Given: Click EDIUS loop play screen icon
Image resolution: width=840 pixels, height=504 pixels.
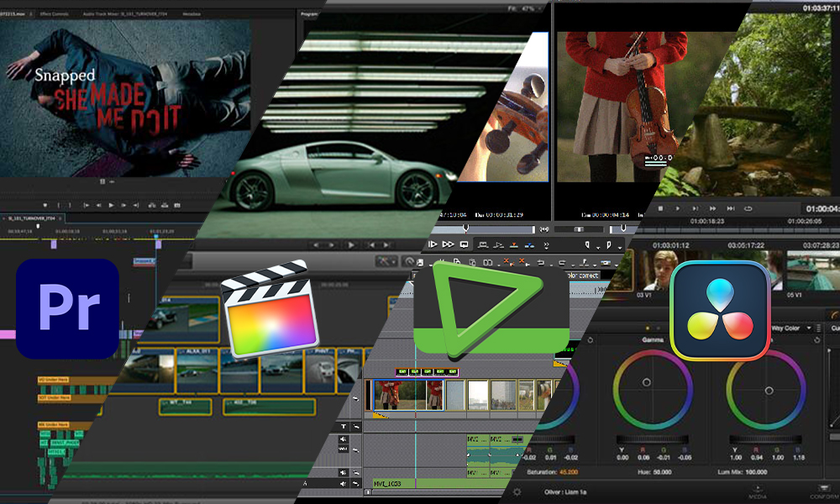Looking at the screenshot, I should [x=464, y=244].
